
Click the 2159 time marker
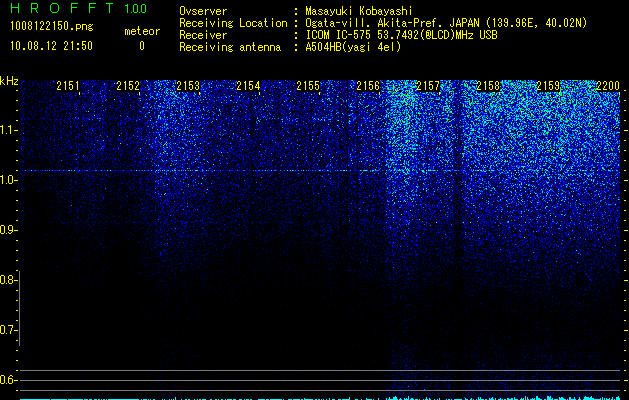tap(548, 86)
